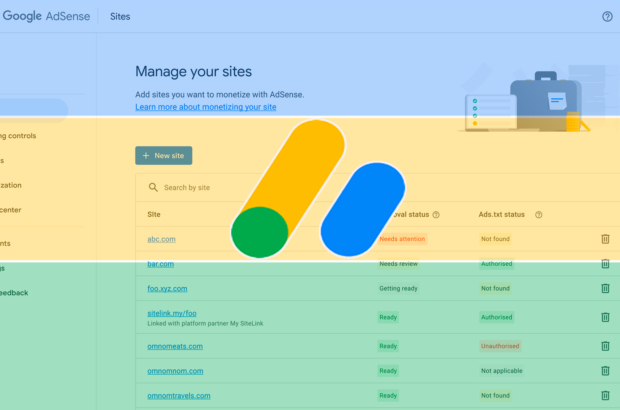620x410 pixels.
Task: Click the Ready status for omnomeats.com
Action: 388,346
